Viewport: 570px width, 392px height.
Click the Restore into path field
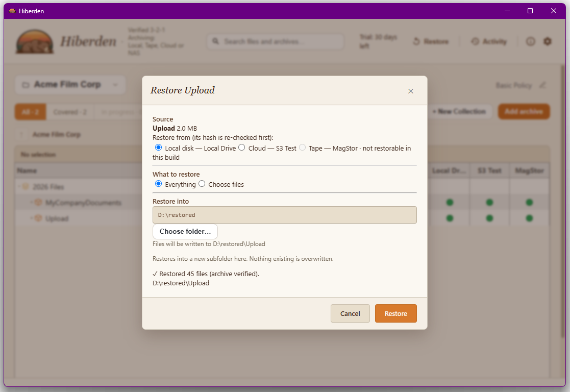point(285,215)
